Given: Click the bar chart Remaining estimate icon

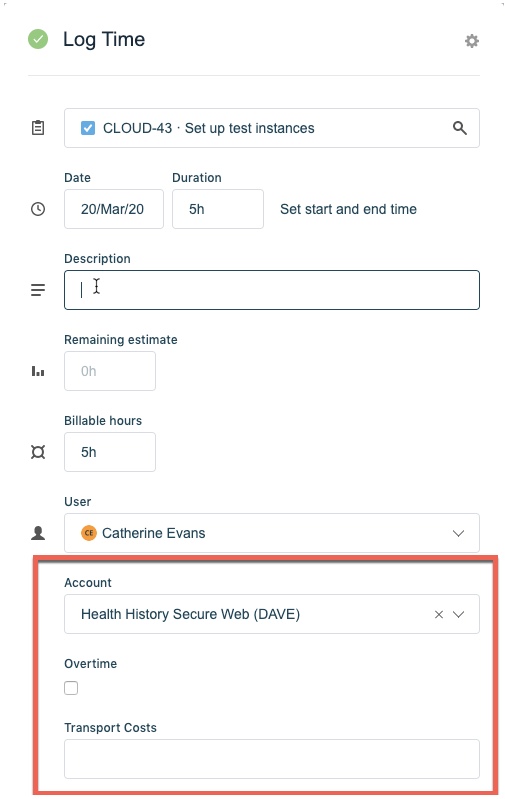Looking at the screenshot, I should click(x=38, y=371).
